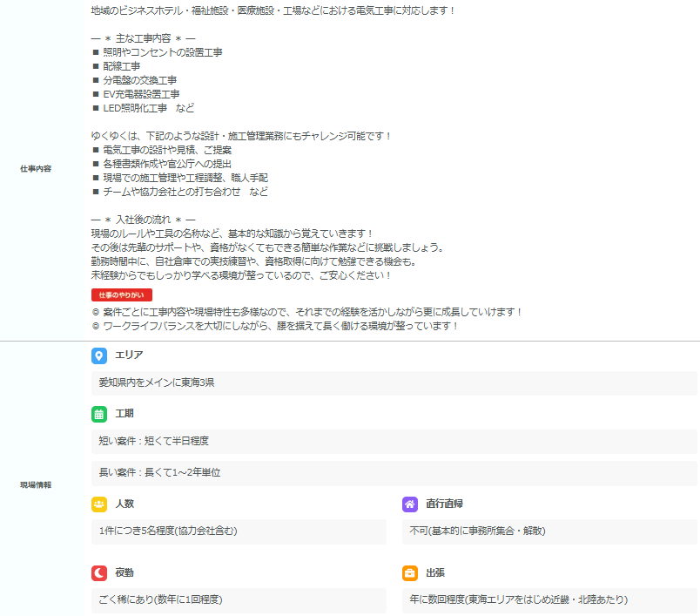Click the line starting ワークライフバランスを大切に
This screenshot has height=616, width=700.
[x=275, y=326]
